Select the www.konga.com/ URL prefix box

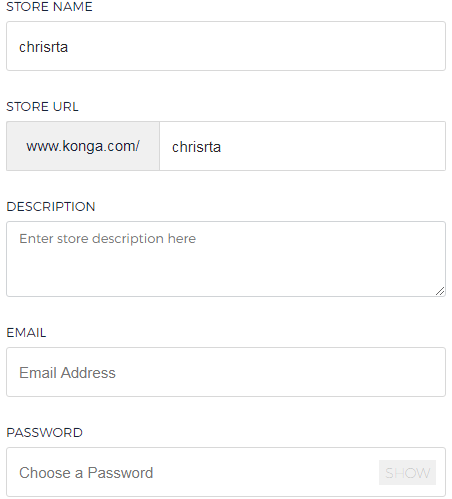[83, 146]
